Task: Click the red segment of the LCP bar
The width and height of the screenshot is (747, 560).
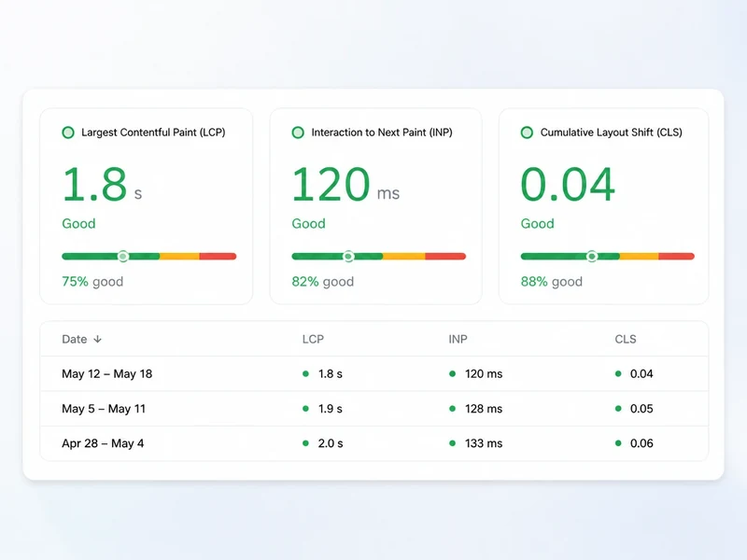Action: [x=218, y=256]
